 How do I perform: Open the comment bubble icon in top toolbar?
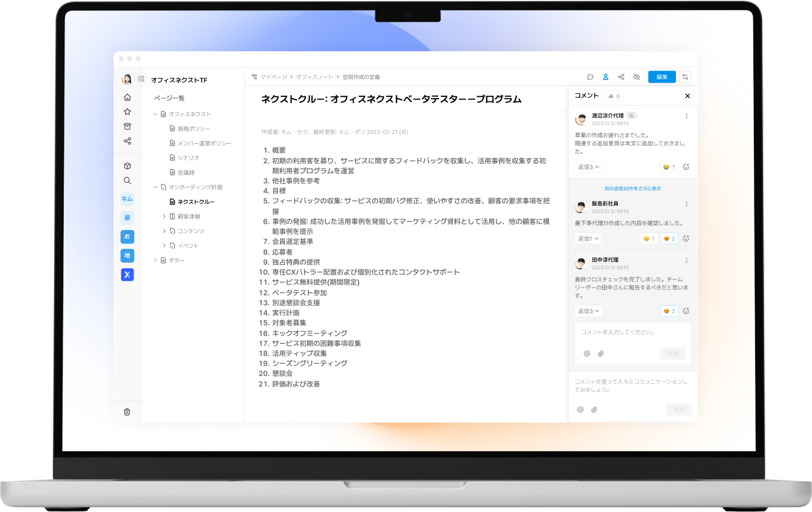[590, 77]
